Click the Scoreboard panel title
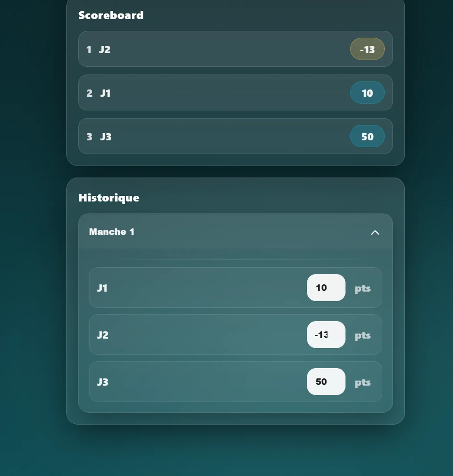The image size is (453, 476). tap(111, 15)
